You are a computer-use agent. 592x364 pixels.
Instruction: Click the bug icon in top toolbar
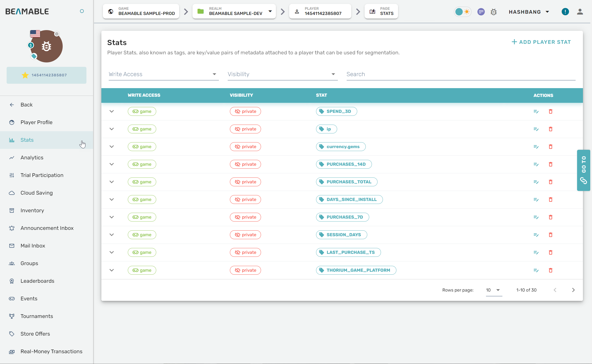coord(494,12)
